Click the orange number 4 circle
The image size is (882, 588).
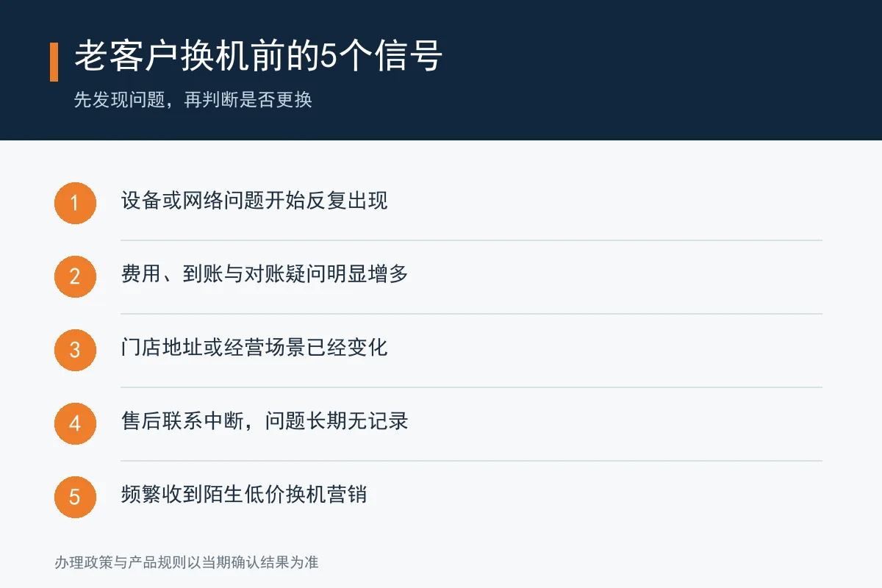(x=75, y=423)
